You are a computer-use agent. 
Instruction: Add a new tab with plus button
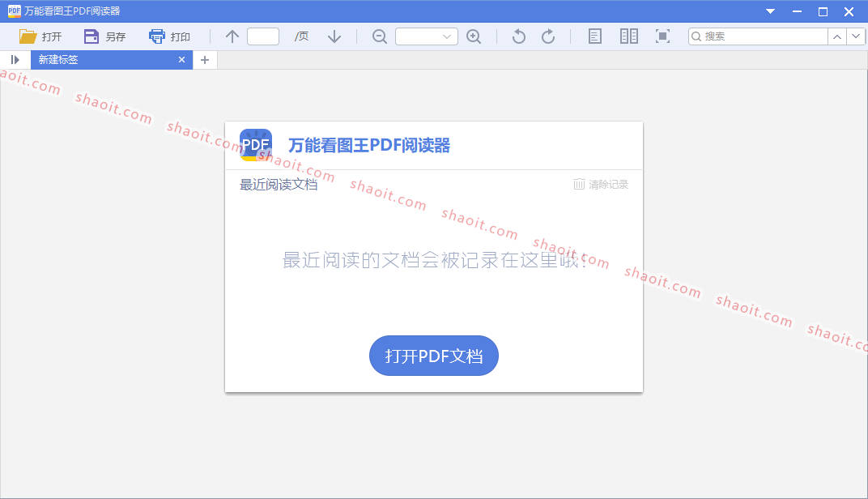[x=205, y=60]
